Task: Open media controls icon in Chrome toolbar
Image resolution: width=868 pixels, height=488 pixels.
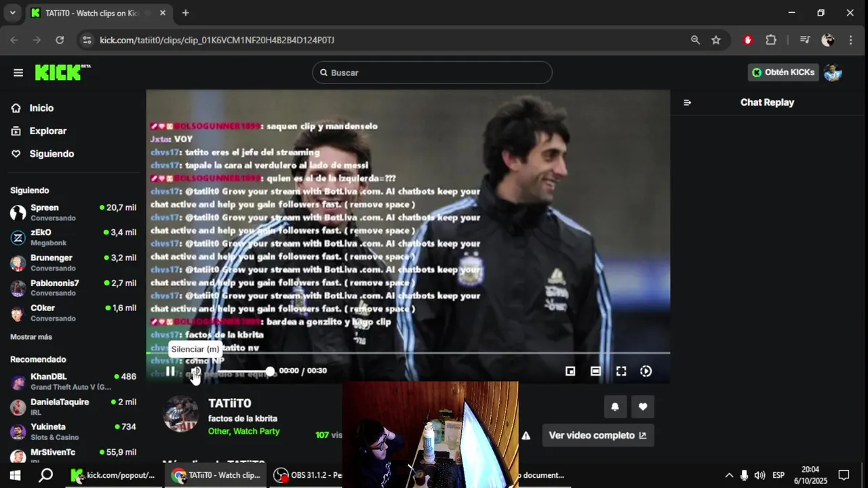Action: coord(805,40)
